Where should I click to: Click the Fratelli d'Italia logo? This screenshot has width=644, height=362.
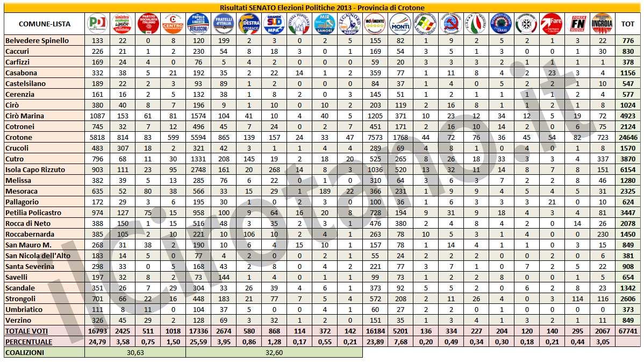tap(224, 24)
